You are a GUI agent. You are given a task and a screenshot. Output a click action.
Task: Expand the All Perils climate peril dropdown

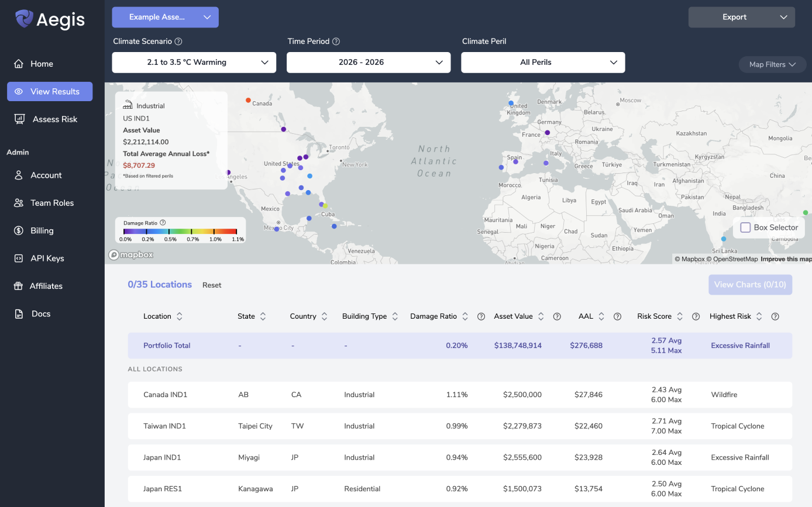[x=542, y=63]
